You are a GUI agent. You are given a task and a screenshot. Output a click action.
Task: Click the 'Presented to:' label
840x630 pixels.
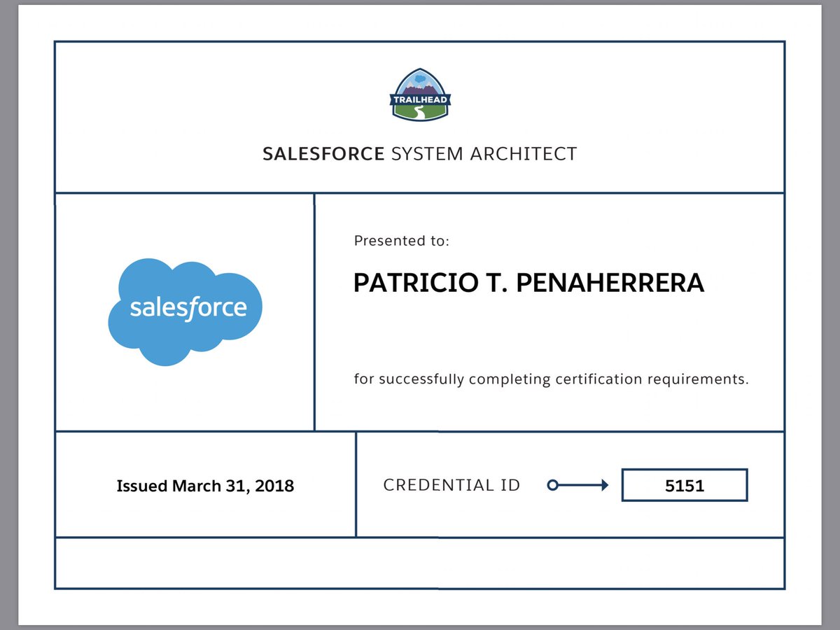coord(401,241)
